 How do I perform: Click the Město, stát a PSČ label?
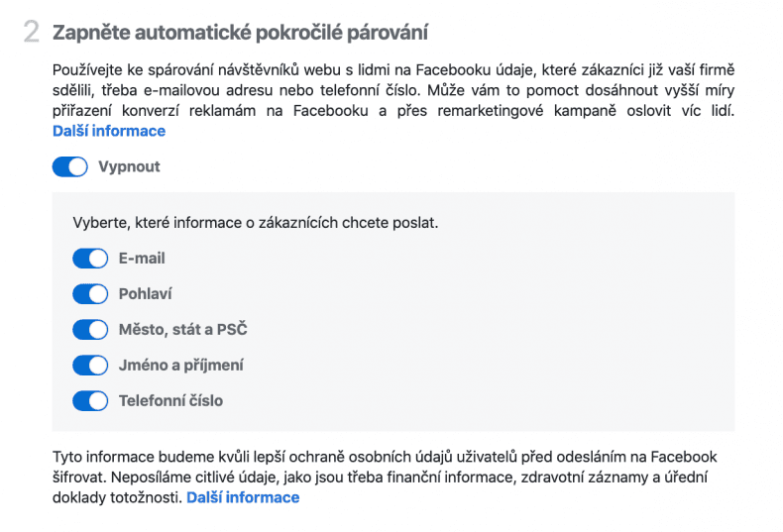point(182,329)
